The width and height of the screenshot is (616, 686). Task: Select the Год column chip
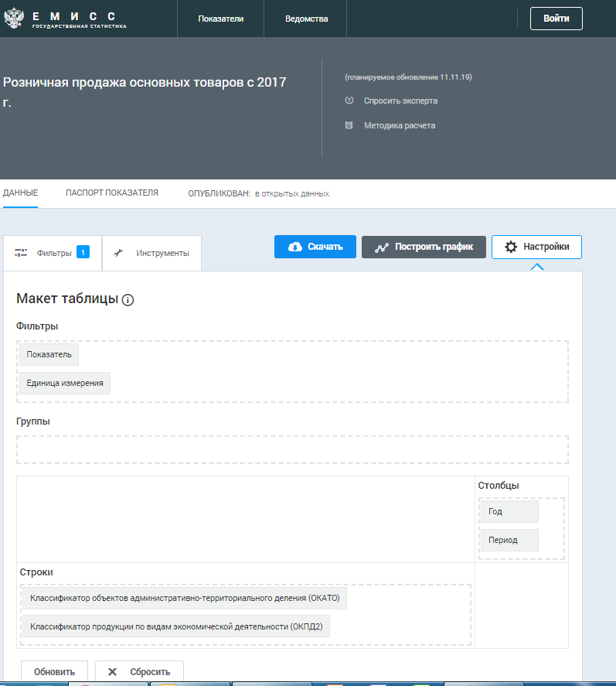509,512
